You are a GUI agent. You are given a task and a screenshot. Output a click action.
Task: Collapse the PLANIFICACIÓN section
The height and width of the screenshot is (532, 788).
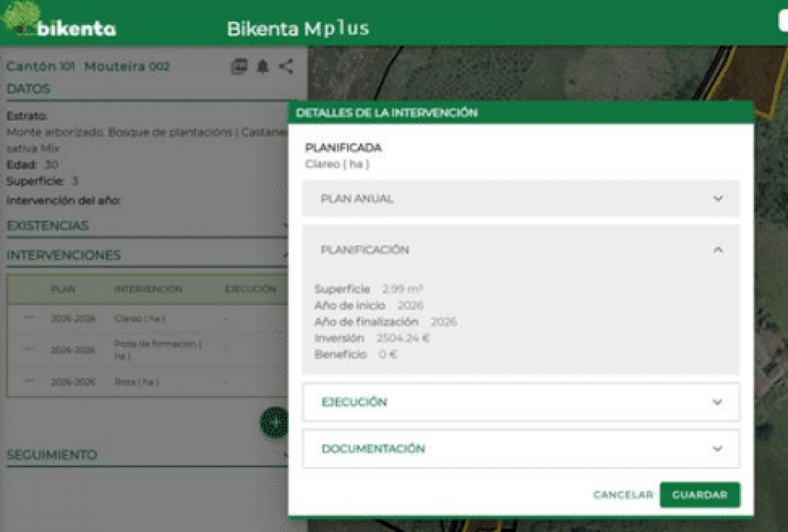coord(717,250)
